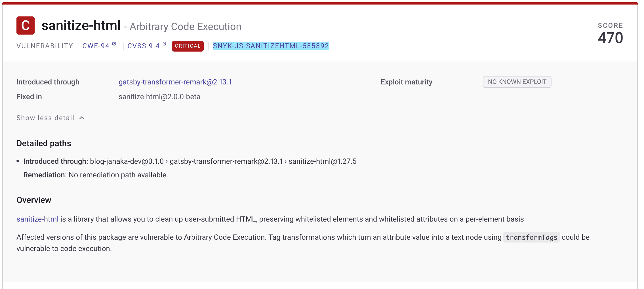Click the Exploit maturity label
This screenshot has width=644, height=289.
407,82
